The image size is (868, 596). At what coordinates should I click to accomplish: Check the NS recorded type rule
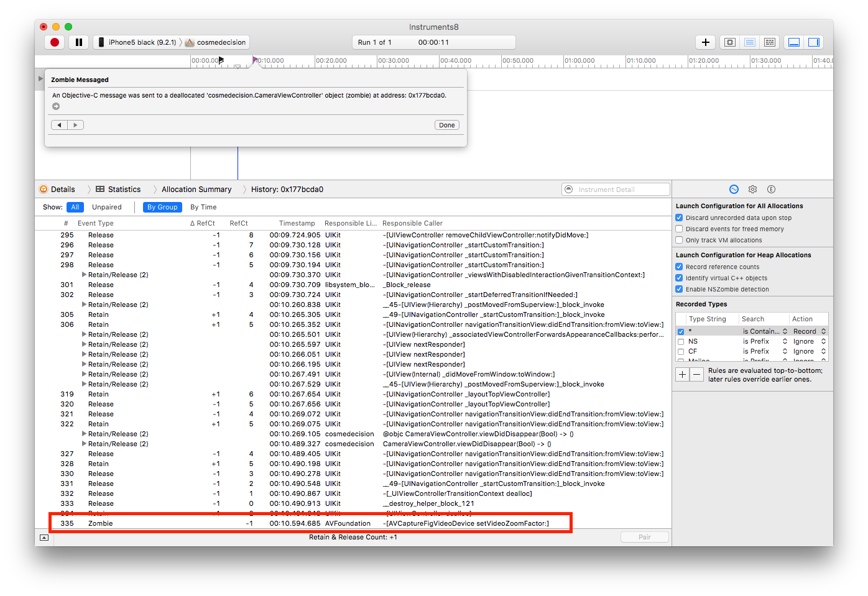click(681, 342)
